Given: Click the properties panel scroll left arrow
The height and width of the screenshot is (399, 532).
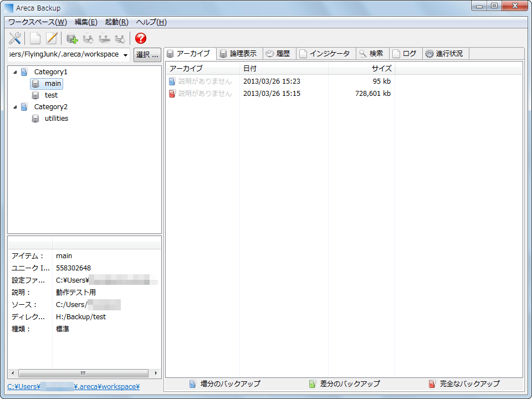Looking at the screenshot, I should click(13, 373).
